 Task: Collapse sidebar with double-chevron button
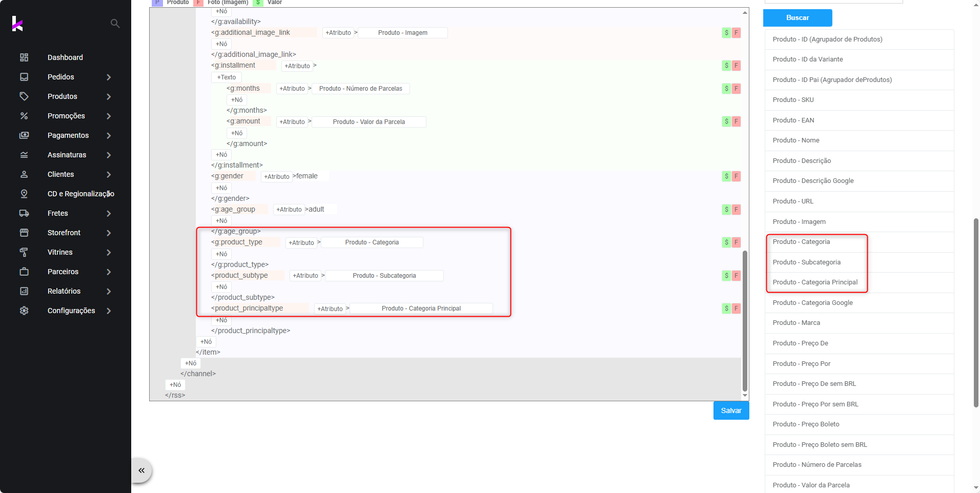[x=141, y=470]
